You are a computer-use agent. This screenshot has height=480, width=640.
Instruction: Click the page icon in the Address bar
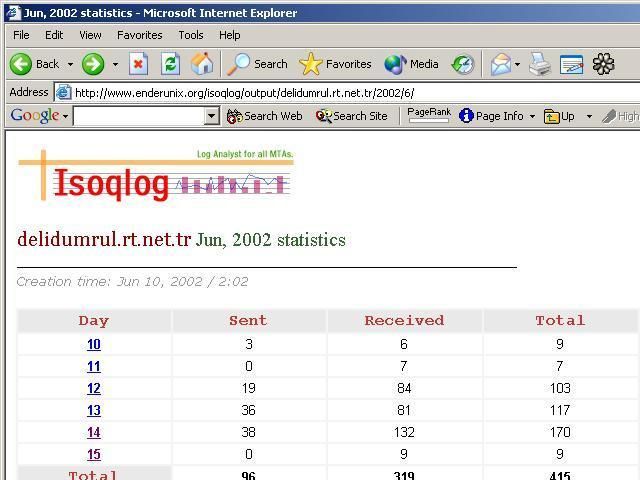[63, 92]
